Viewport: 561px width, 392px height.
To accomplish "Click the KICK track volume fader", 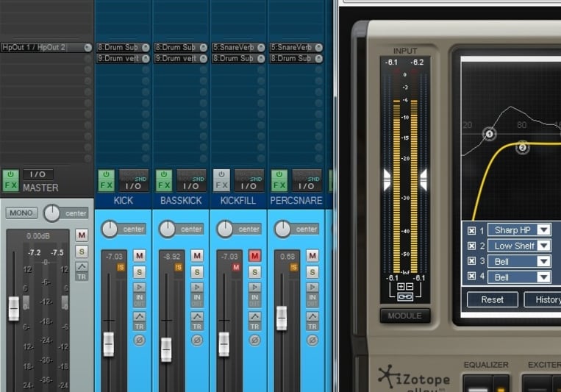I will [x=109, y=344].
